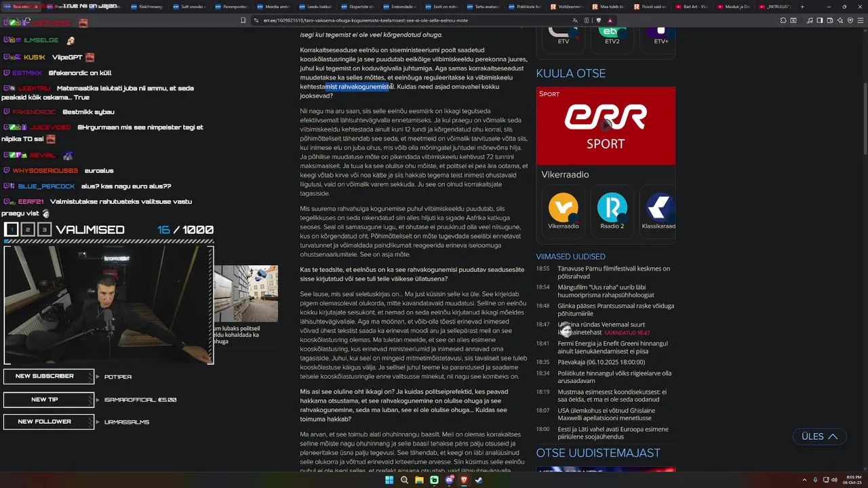The width and height of the screenshot is (868, 488).
Task: Toggle the browser sidebar panel icon
Action: [x=819, y=20]
